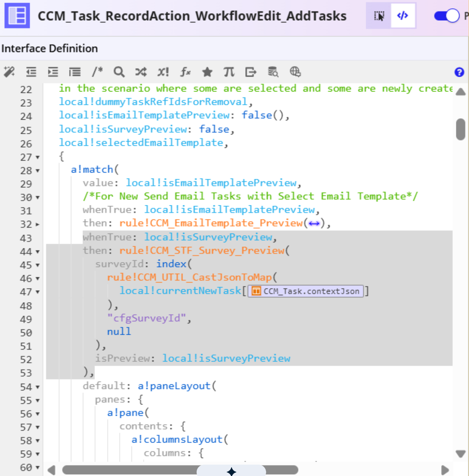
Task: Collapse the fold at line 60
Action: point(37,468)
